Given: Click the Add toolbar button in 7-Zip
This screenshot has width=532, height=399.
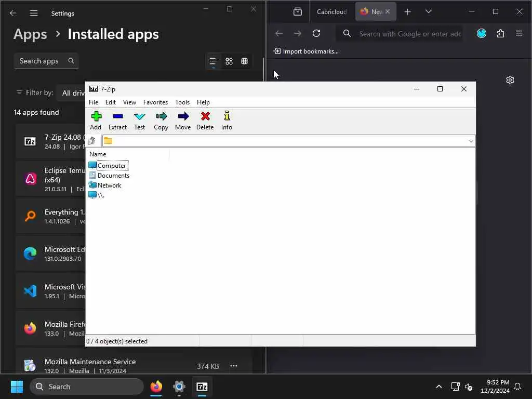Looking at the screenshot, I should point(96,121).
